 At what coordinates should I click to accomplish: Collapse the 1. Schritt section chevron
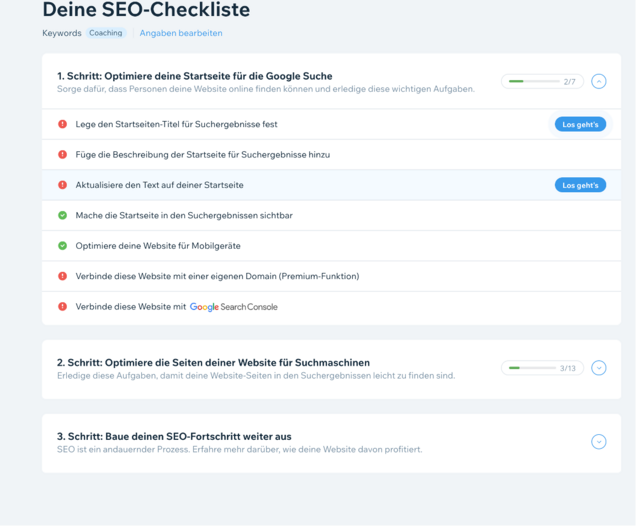click(x=599, y=82)
